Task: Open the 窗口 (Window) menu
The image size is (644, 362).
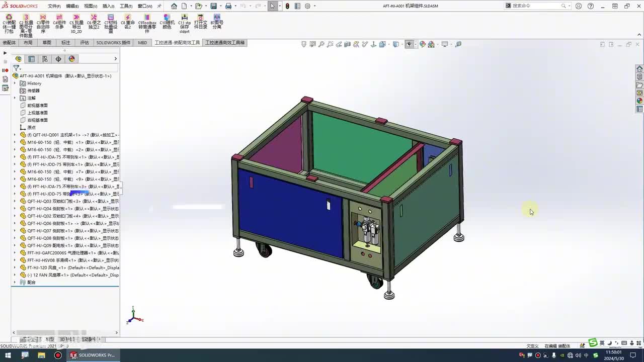Action: click(145, 6)
